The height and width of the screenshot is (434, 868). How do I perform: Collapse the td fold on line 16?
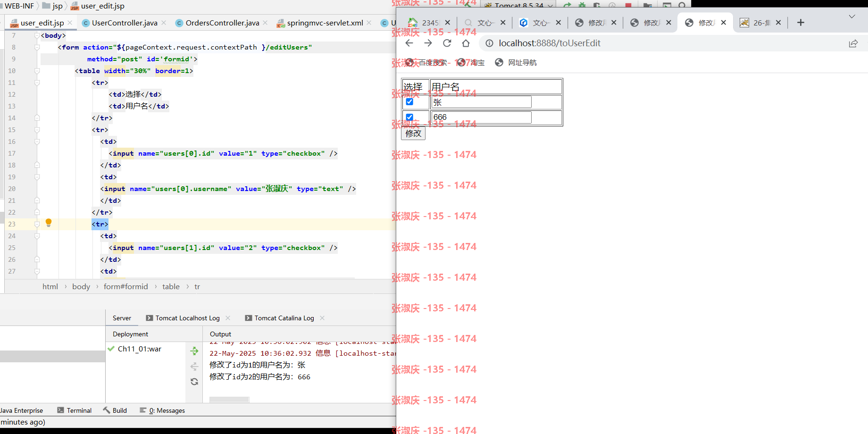37,142
